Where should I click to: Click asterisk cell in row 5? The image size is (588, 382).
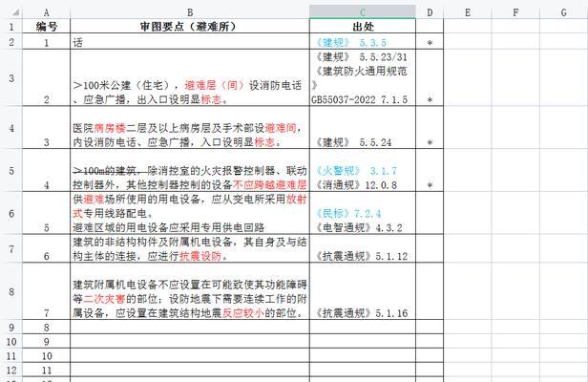tap(430, 170)
